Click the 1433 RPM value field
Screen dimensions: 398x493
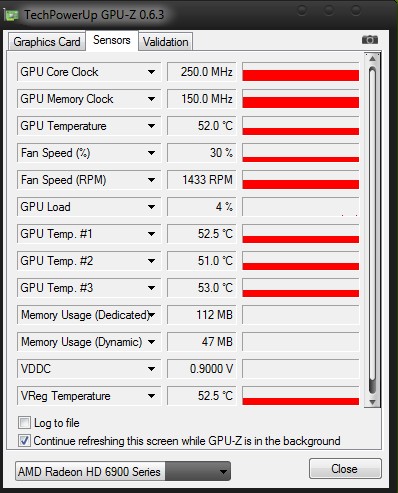pos(201,180)
